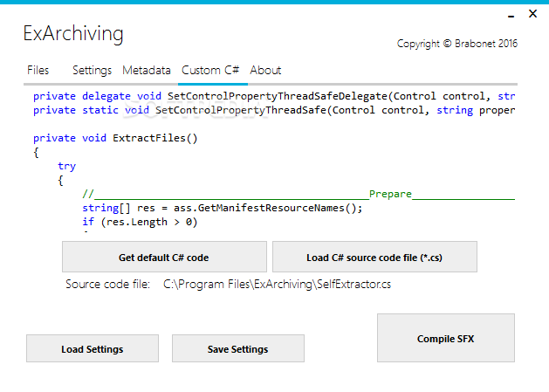The image size is (549, 392).
Task: Minimize the ExArchiving window
Action: click(x=511, y=16)
